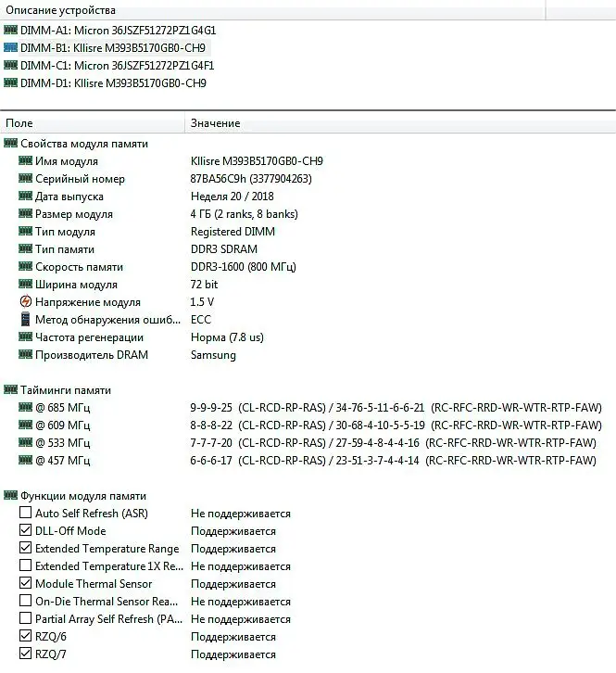616x673 pixels.
Task: Click the 'Функции модуля памяти' section icon
Action: [x=11, y=496]
